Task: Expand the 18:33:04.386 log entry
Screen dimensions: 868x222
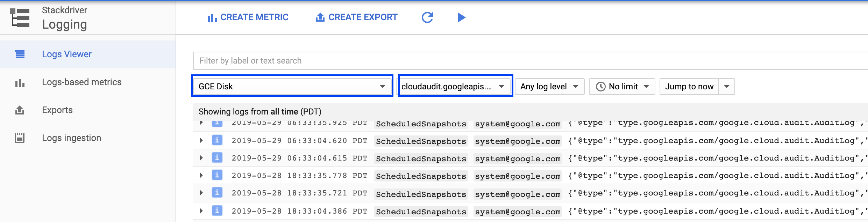Action: pos(201,211)
